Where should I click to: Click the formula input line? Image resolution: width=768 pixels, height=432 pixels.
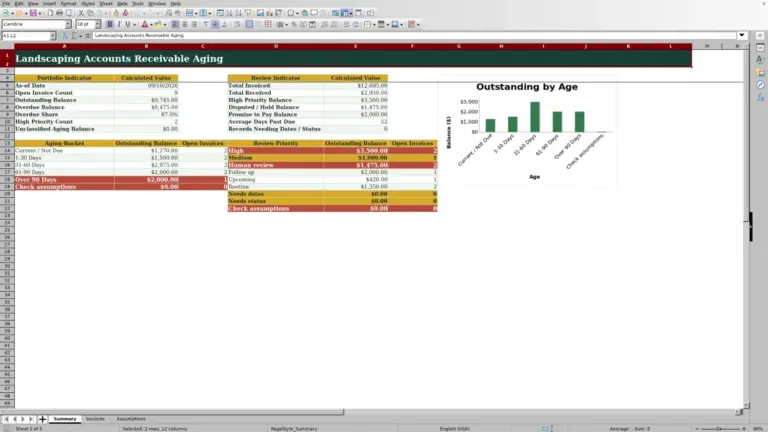pos(414,35)
